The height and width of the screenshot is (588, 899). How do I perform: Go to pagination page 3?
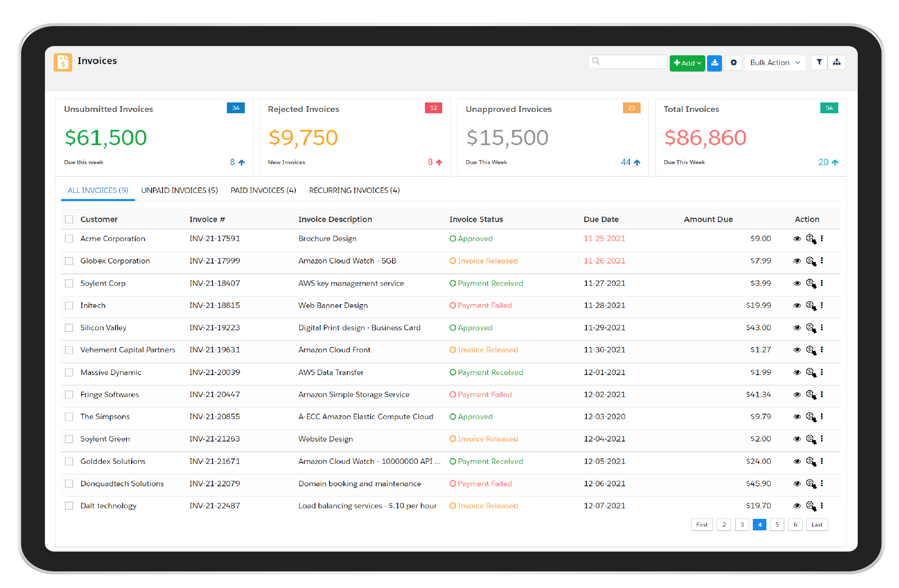tap(742, 525)
